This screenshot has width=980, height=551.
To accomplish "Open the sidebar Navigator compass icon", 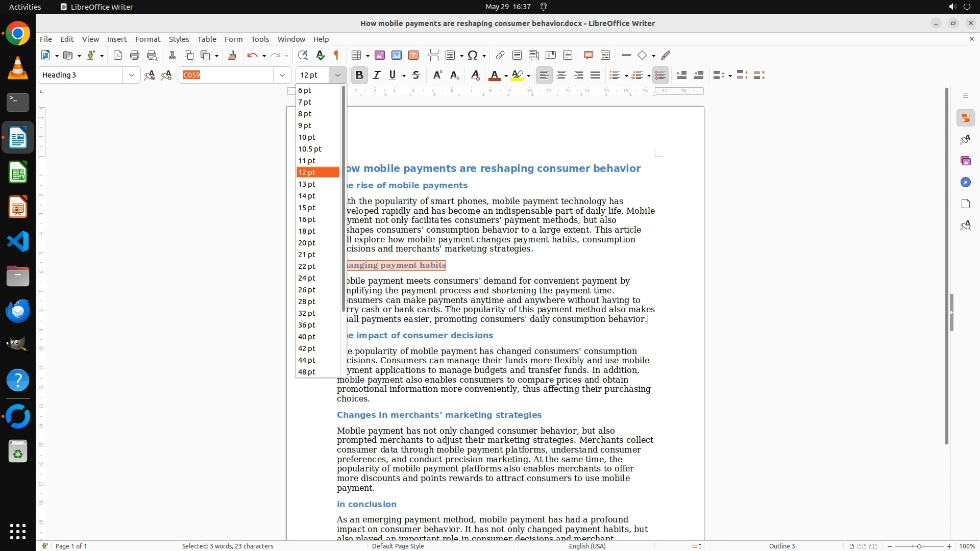I will 965,182.
